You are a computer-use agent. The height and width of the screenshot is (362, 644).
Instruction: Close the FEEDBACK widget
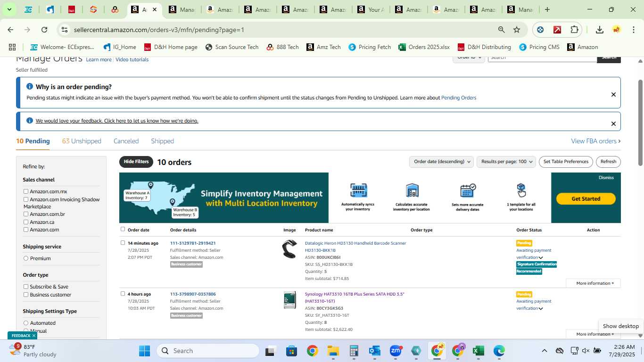click(34, 336)
